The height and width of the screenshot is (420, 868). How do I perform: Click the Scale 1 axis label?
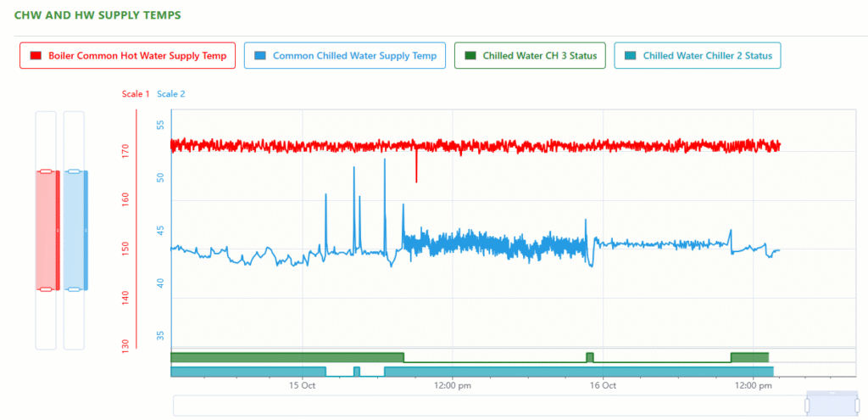pyautogui.click(x=136, y=94)
